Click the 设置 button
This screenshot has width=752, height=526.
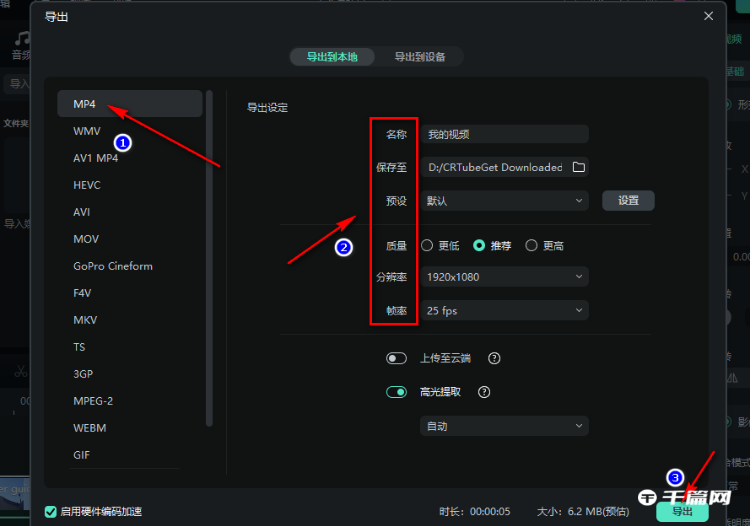(x=628, y=201)
